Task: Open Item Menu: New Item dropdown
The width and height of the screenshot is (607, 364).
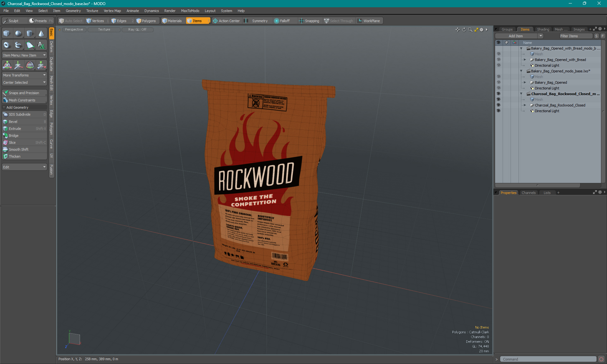Action: click(24, 55)
